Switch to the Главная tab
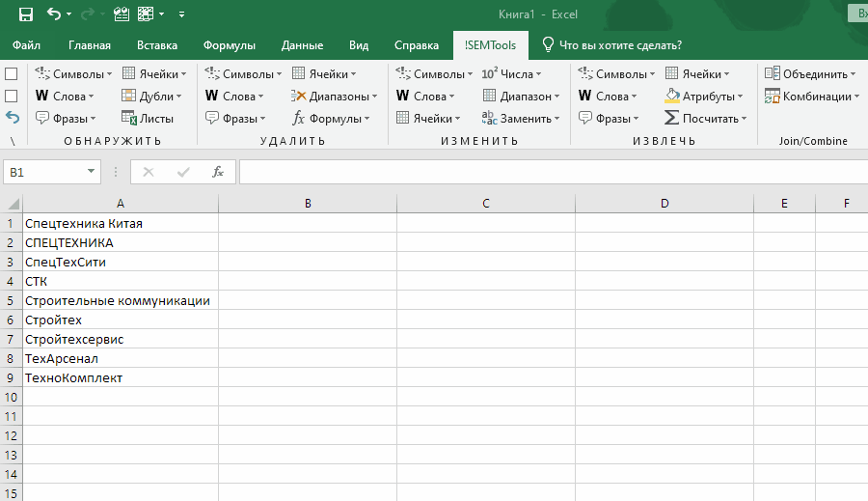The image size is (868, 501). pos(90,45)
